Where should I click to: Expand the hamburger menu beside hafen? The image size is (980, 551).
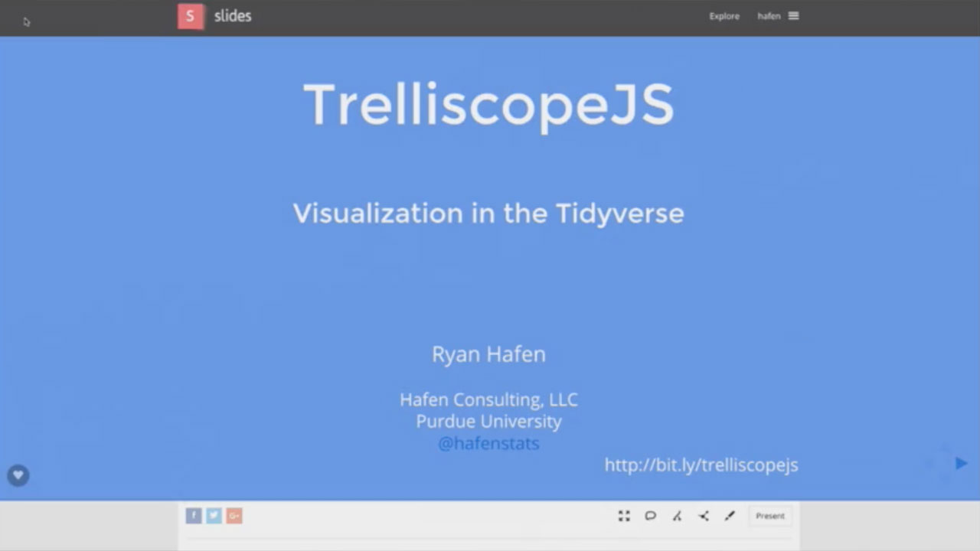794,16
